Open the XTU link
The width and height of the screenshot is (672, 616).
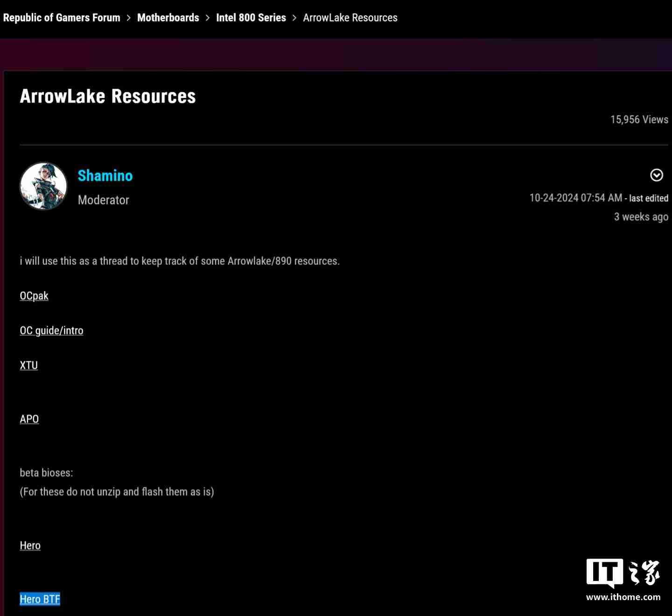[x=29, y=365]
